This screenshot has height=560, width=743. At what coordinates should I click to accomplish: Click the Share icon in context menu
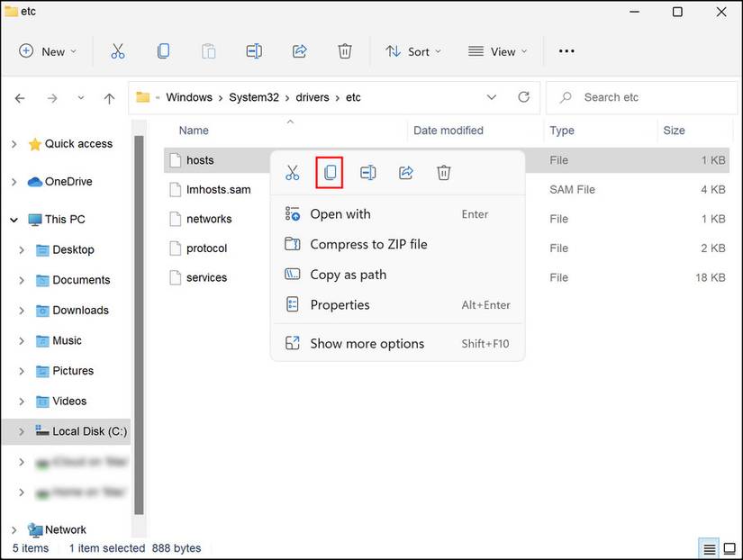tap(406, 172)
